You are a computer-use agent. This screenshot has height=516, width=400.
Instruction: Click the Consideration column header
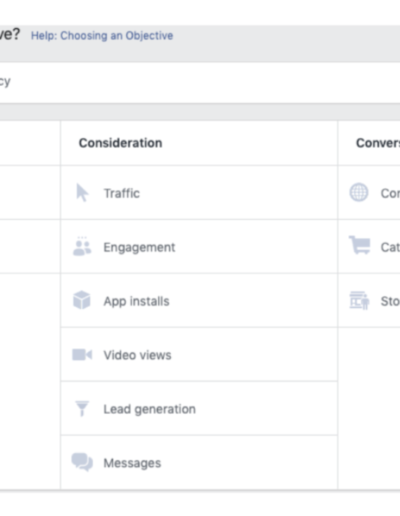click(120, 143)
